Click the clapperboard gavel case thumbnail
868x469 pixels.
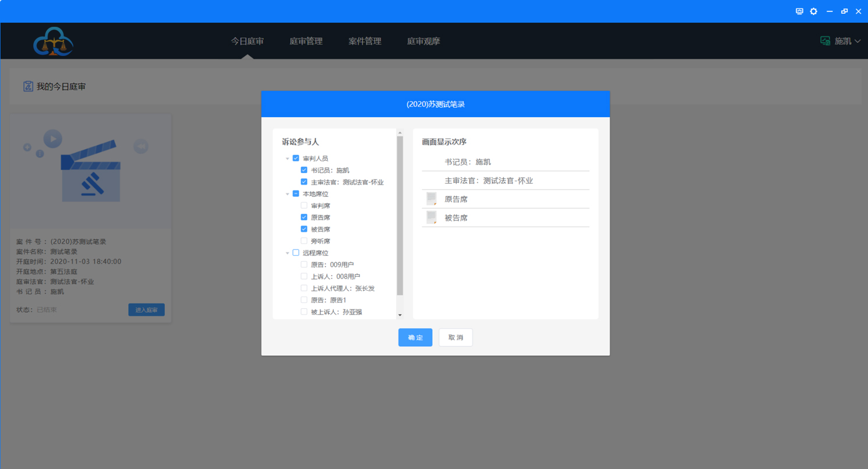[x=90, y=170]
